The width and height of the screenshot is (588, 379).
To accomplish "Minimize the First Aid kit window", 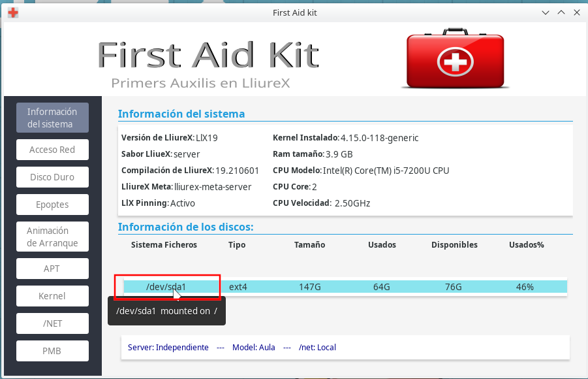I will pyautogui.click(x=546, y=12).
